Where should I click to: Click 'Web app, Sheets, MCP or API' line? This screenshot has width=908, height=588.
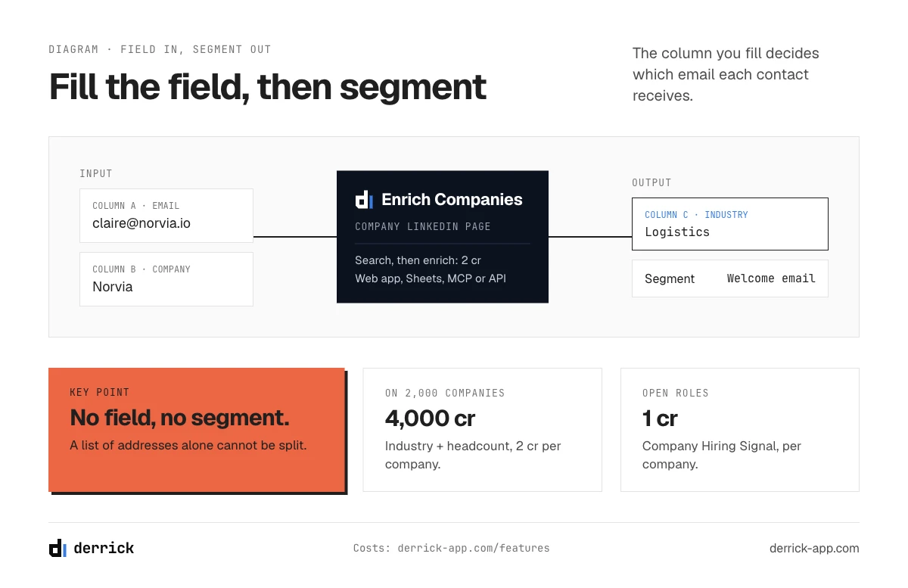point(431,278)
